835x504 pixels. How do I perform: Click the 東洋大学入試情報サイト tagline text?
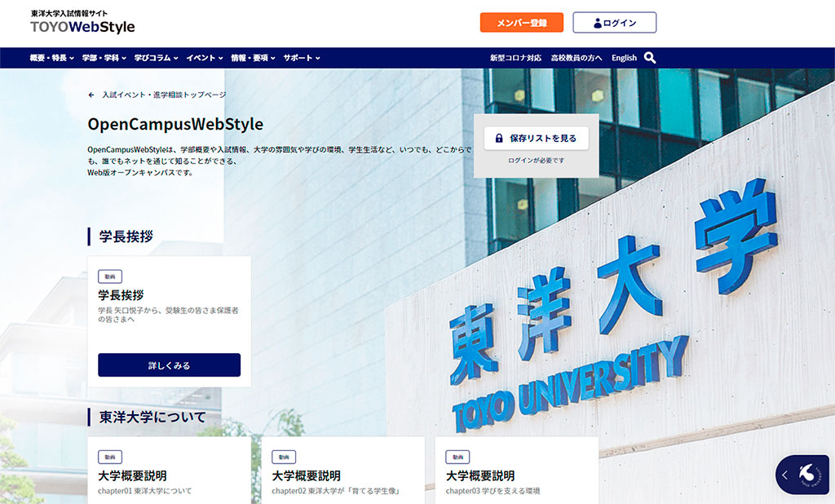(69, 13)
